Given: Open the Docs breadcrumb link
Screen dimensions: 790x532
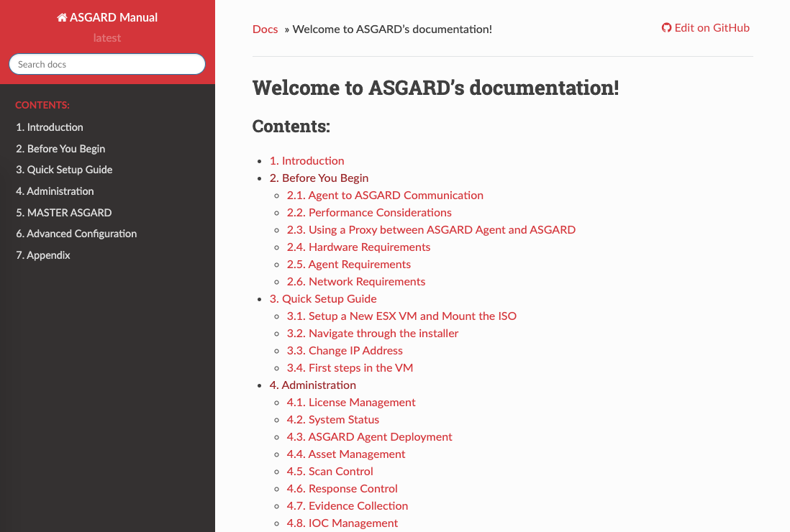Looking at the screenshot, I should (265, 29).
